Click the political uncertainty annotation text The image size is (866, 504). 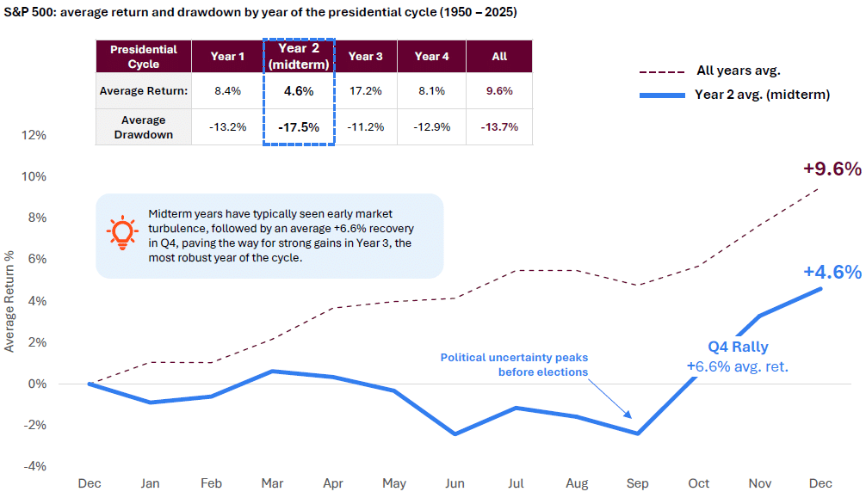(x=514, y=364)
